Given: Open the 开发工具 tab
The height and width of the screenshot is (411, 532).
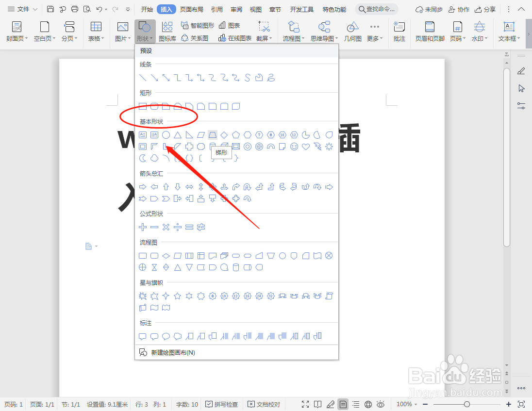Looking at the screenshot, I should click(301, 10).
